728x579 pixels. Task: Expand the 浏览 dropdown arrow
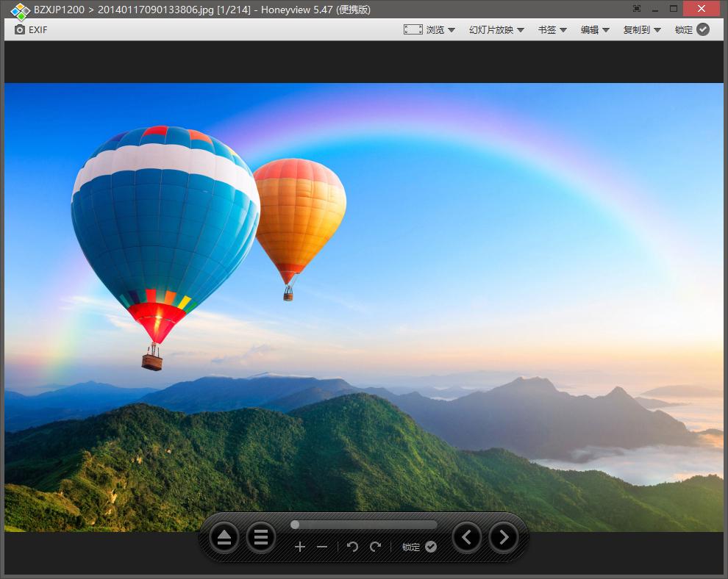452,30
